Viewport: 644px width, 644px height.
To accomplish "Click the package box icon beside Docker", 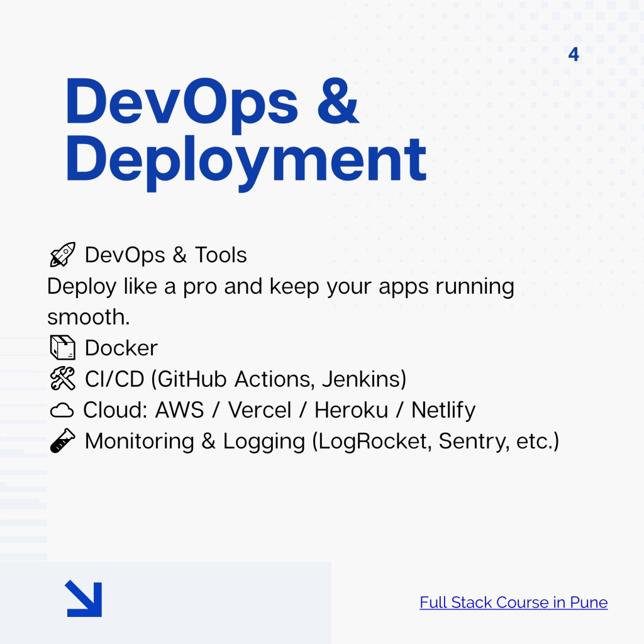I will (x=62, y=347).
